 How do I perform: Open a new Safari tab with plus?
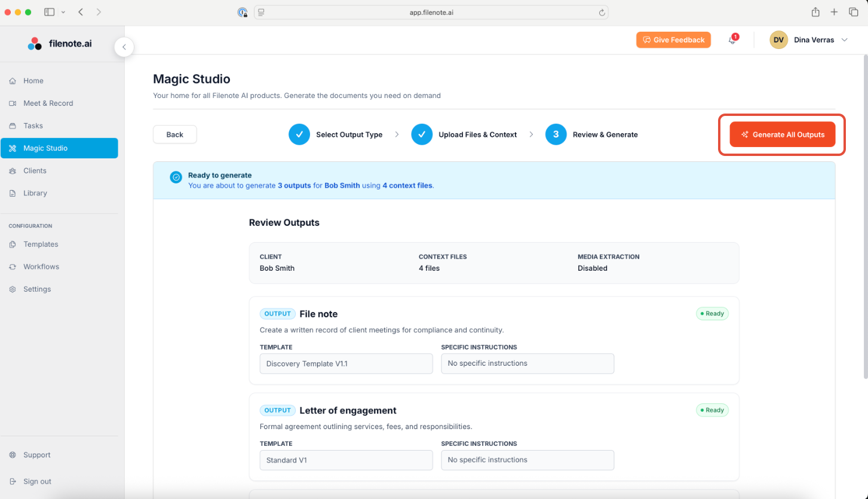[x=835, y=12]
